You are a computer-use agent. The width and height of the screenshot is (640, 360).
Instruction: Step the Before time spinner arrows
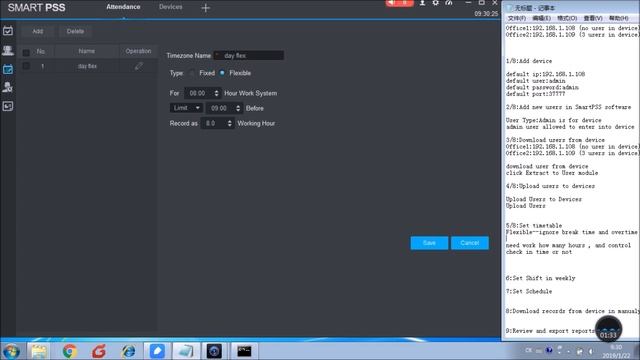238,108
